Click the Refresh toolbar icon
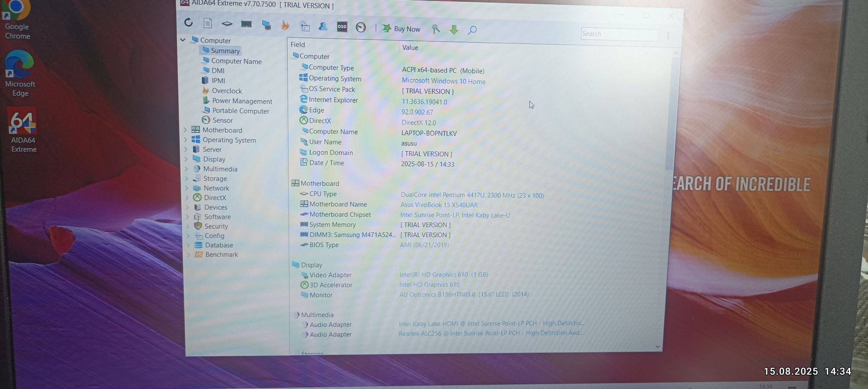This screenshot has width=868, height=389. pyautogui.click(x=188, y=23)
